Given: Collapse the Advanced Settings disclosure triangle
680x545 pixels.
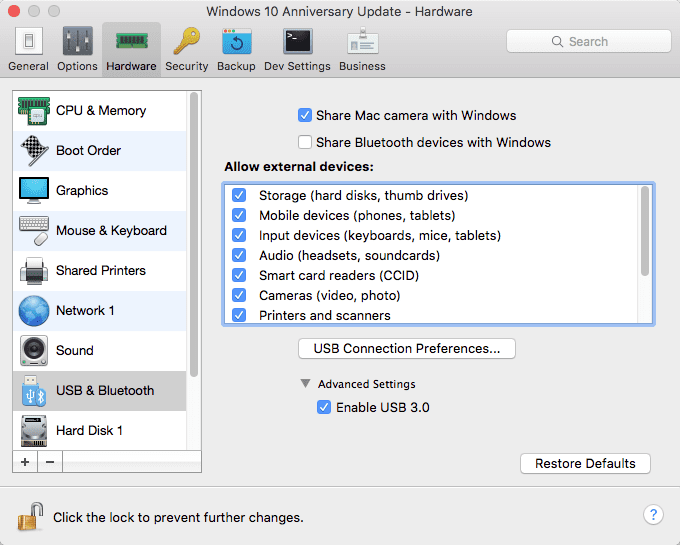Looking at the screenshot, I should 305,384.
